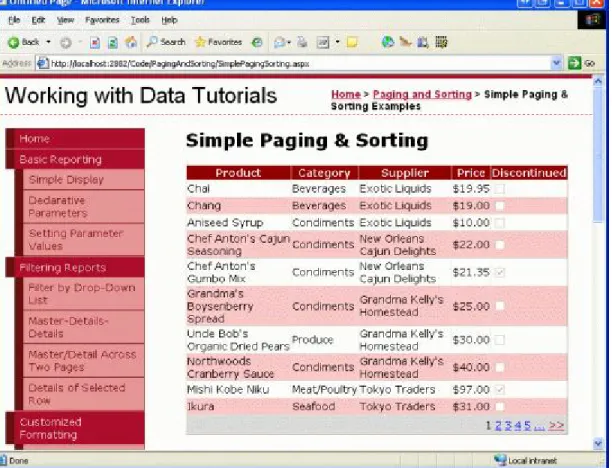Toggle Discontinued checkbox for Aniseed Syrup
This screenshot has height=468, width=612.
pos(499,223)
